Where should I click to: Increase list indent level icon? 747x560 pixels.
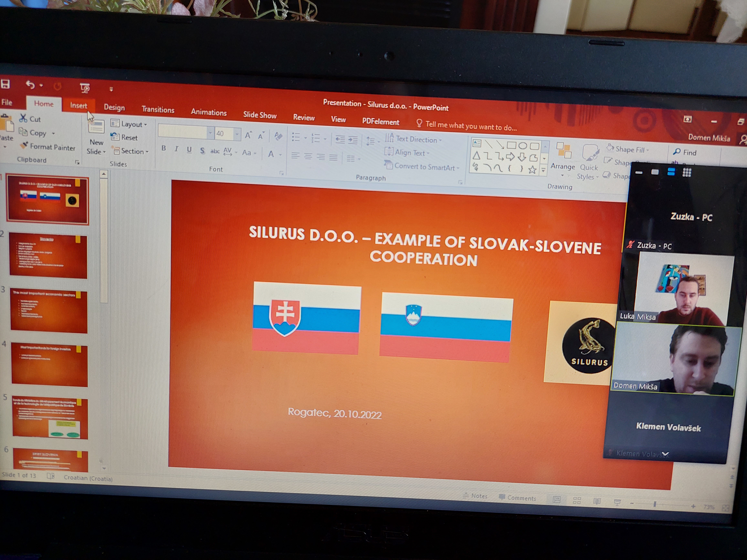click(352, 140)
